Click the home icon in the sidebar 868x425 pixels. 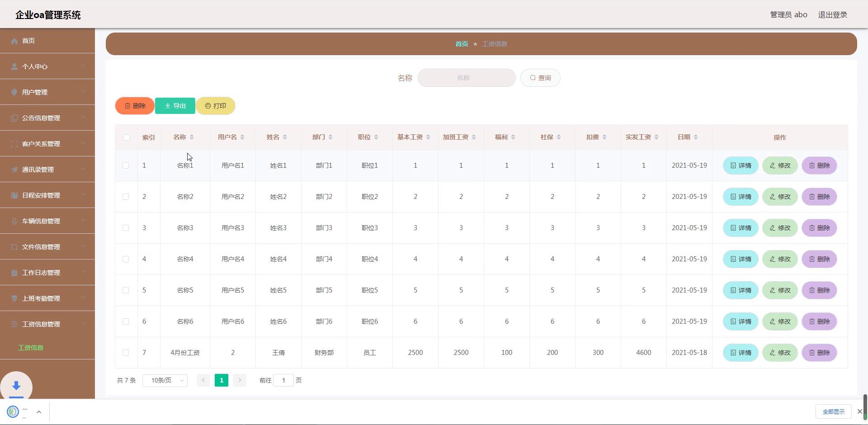[x=14, y=41]
